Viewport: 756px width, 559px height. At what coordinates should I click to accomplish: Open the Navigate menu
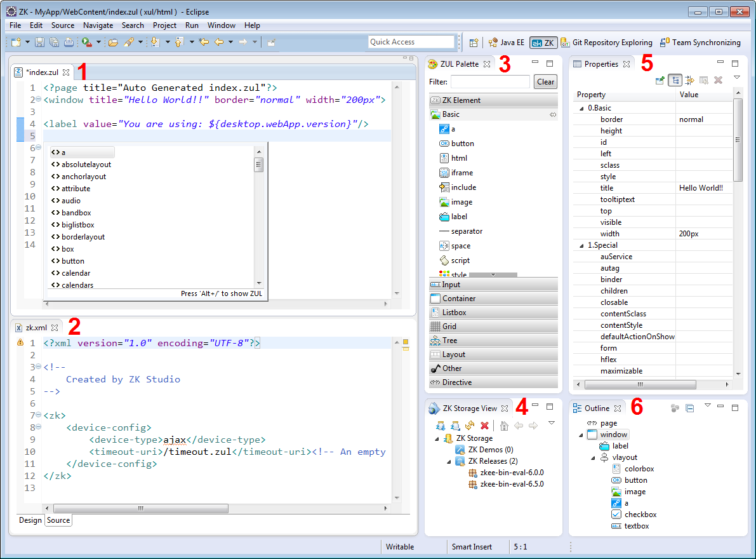tap(98, 25)
